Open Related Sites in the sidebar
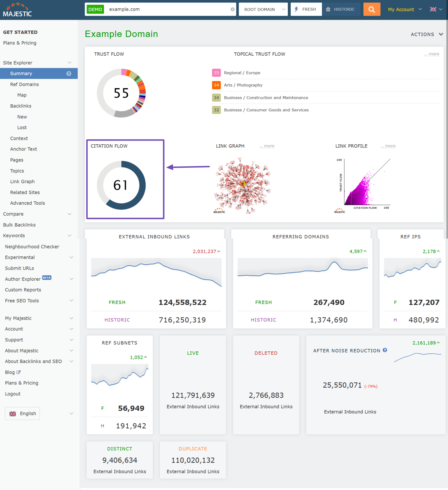Screen dimensions: 448x490 tap(25, 192)
